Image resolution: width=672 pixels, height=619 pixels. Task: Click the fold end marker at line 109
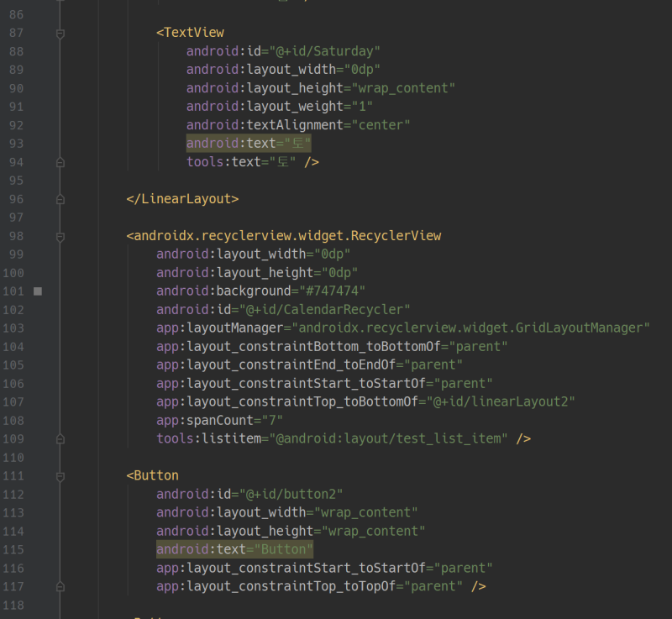pos(60,439)
